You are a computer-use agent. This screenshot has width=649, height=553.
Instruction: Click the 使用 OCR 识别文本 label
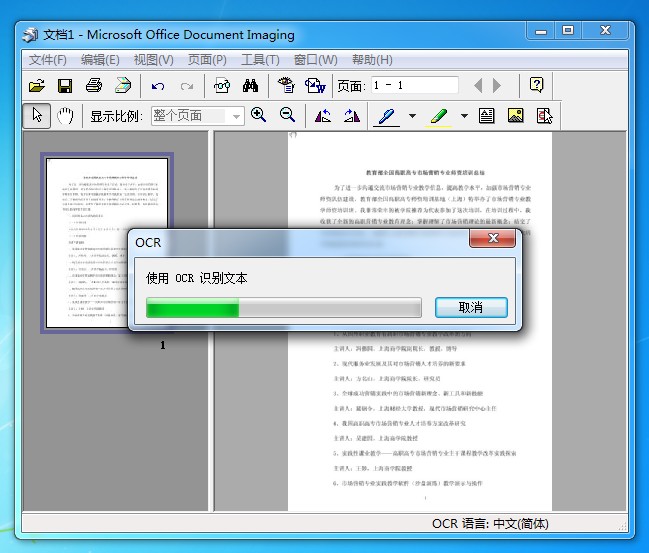coord(197,278)
